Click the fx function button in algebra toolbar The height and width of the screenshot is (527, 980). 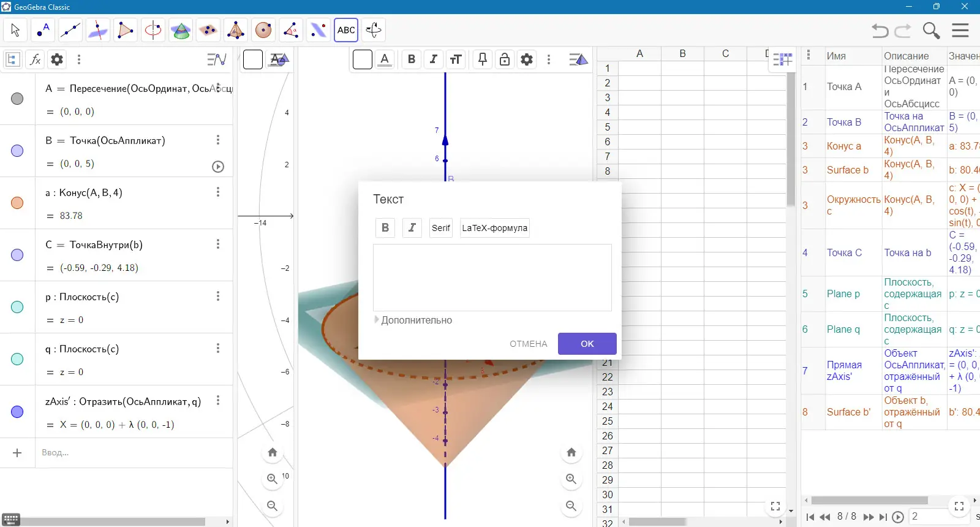[36, 59]
